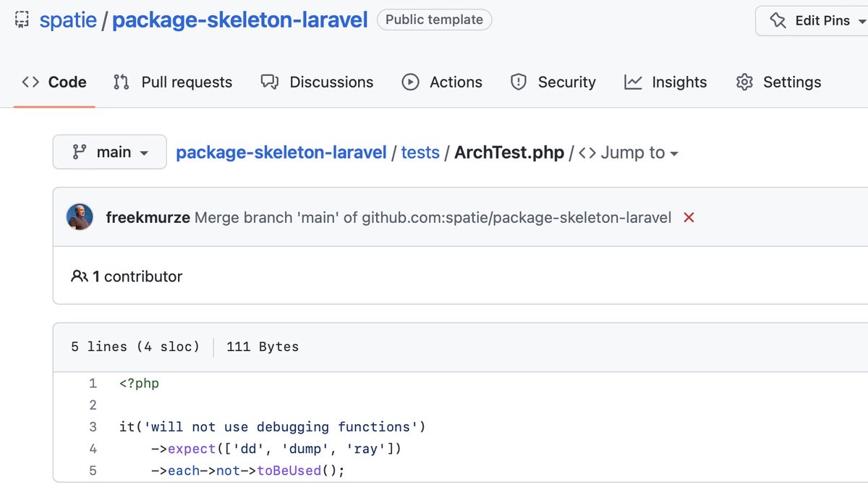Click the pin icon in Edit Pins
Screen dimensions: 868x498
tap(778, 20)
